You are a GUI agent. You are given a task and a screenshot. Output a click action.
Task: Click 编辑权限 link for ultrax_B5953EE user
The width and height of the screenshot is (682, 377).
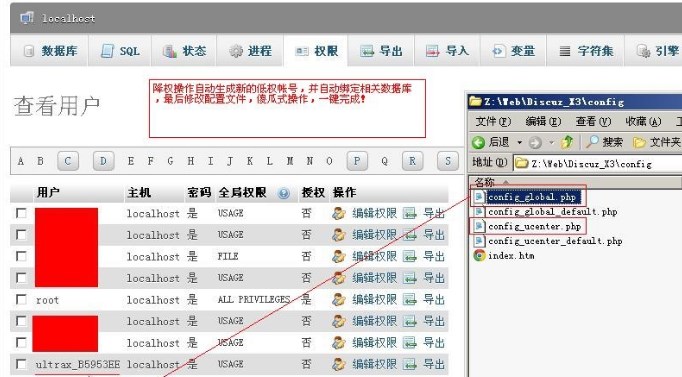click(374, 364)
